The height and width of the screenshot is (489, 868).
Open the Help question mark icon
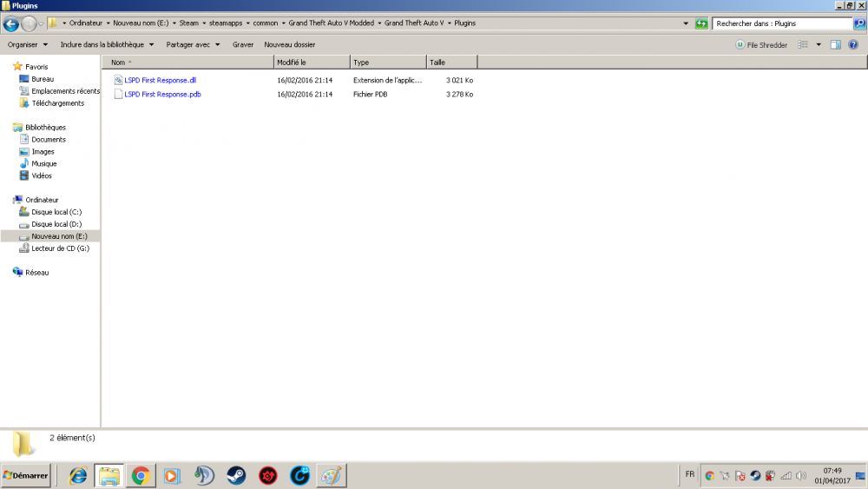coord(853,44)
